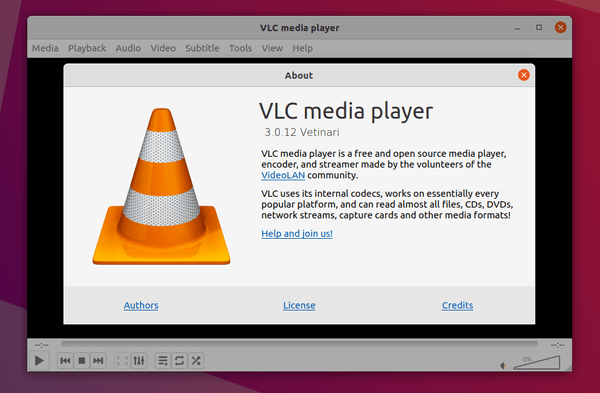Expand the Tools menu
The image size is (600, 393).
[241, 48]
